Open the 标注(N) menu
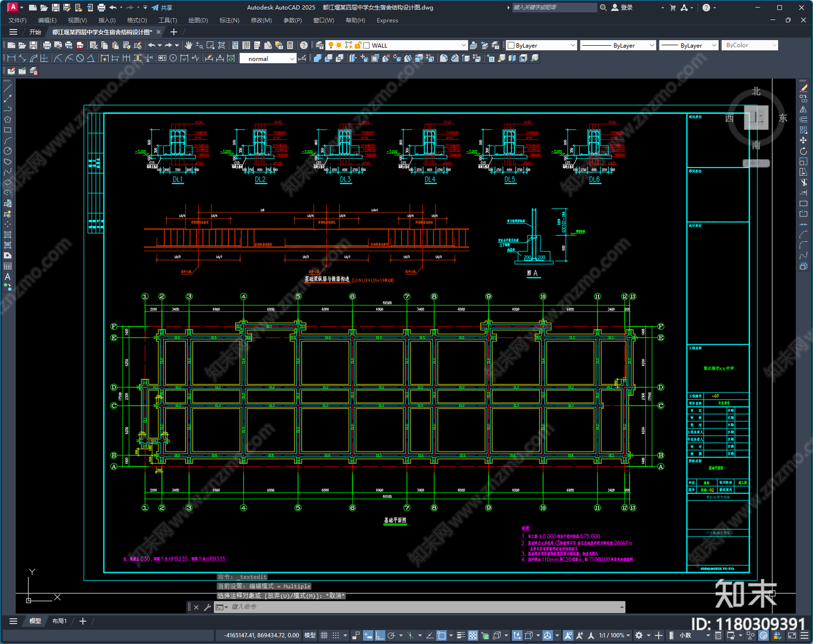This screenshot has width=813, height=644. (229, 20)
